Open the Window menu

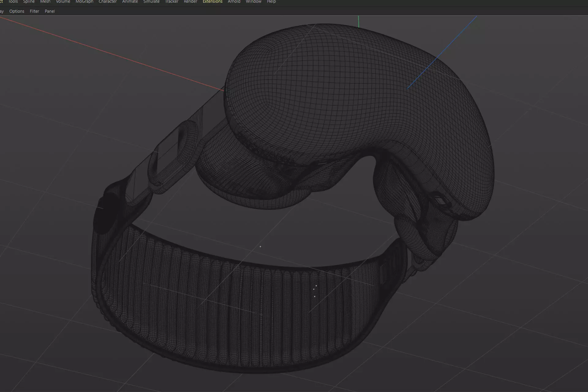(254, 2)
